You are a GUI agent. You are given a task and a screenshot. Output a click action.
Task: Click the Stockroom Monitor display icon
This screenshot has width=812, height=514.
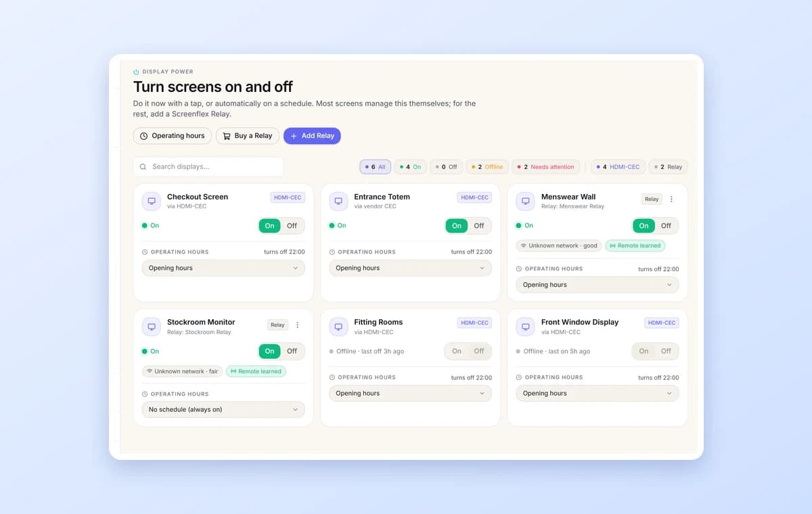click(152, 327)
